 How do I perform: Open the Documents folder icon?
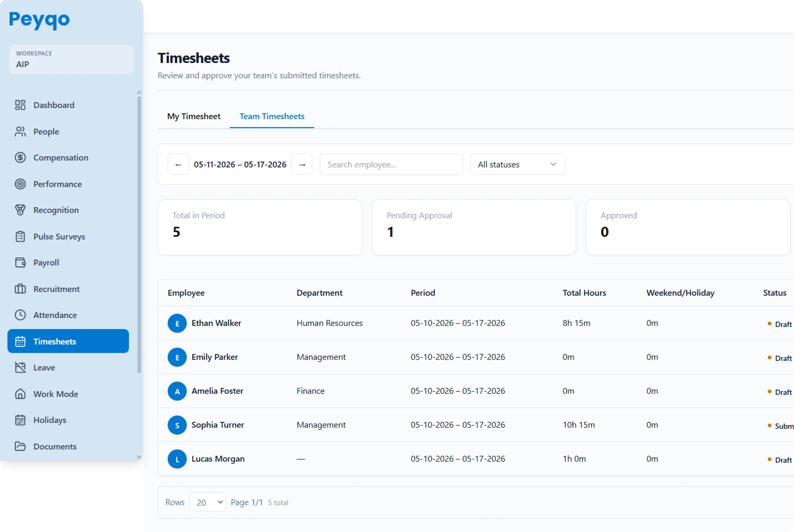click(x=20, y=446)
